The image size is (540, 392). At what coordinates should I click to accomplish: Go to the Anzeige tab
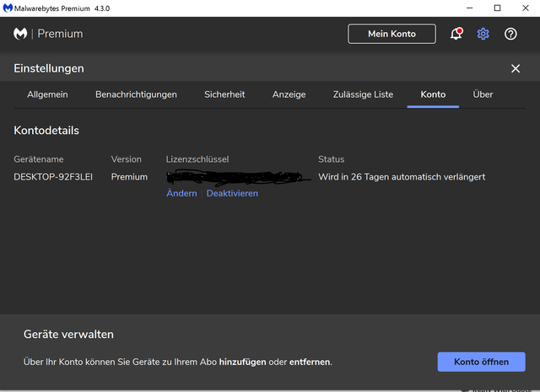coord(289,94)
